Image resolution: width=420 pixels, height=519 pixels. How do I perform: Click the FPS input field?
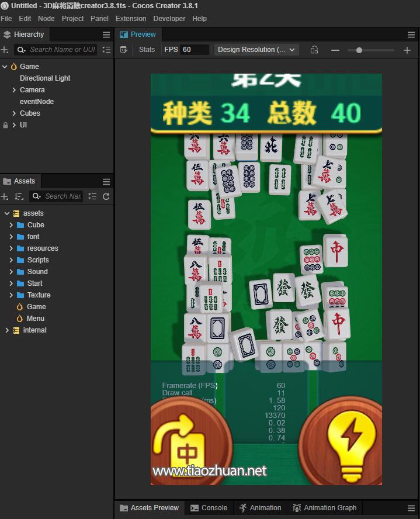tap(194, 50)
